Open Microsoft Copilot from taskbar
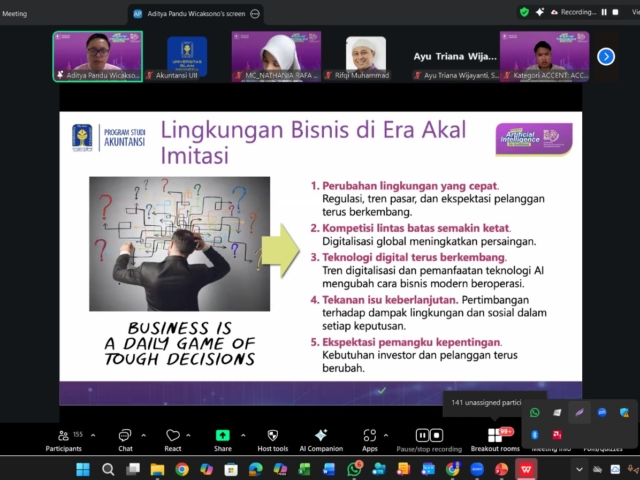 coord(207,469)
